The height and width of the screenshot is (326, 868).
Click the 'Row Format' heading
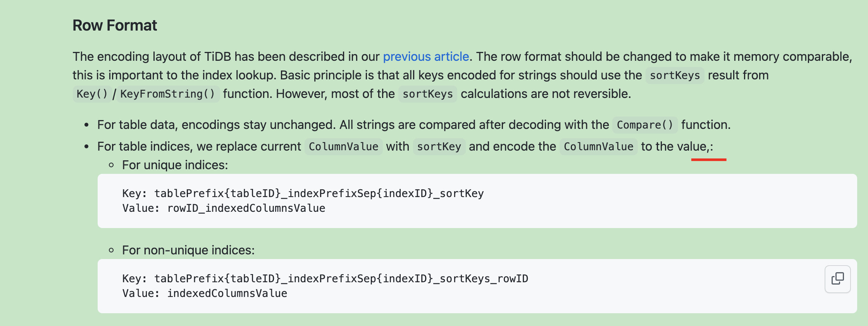point(115,26)
